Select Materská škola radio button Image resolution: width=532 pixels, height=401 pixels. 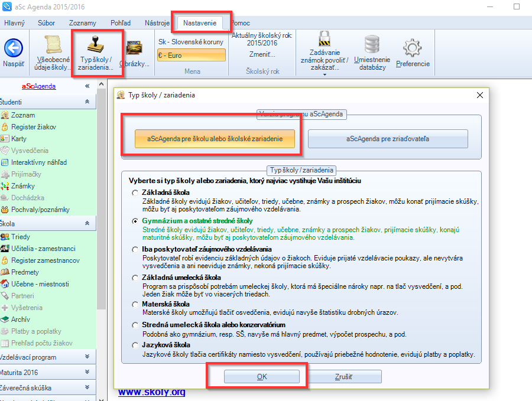click(135, 304)
